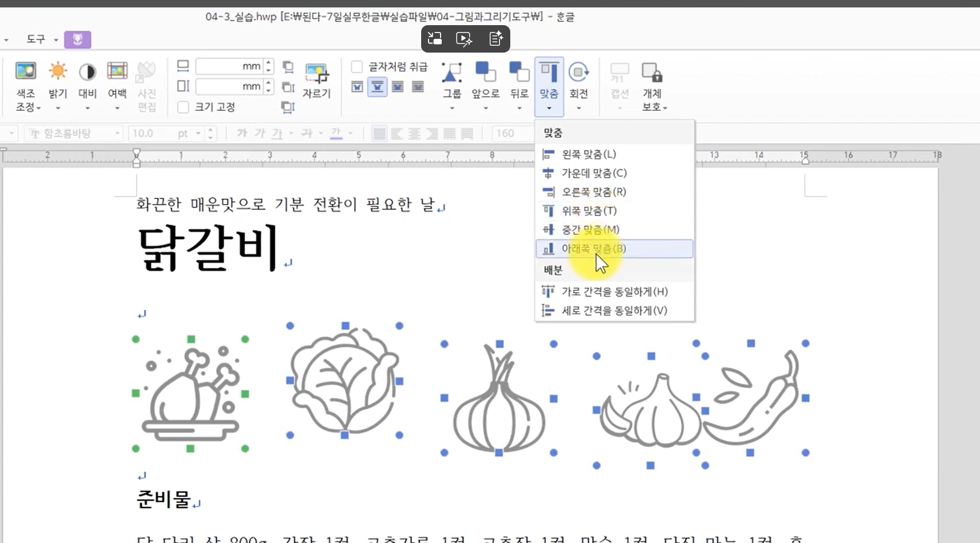This screenshot has height=543, width=980.
Task: Choose 세로 간격을 동일하게(V)
Action: click(614, 310)
